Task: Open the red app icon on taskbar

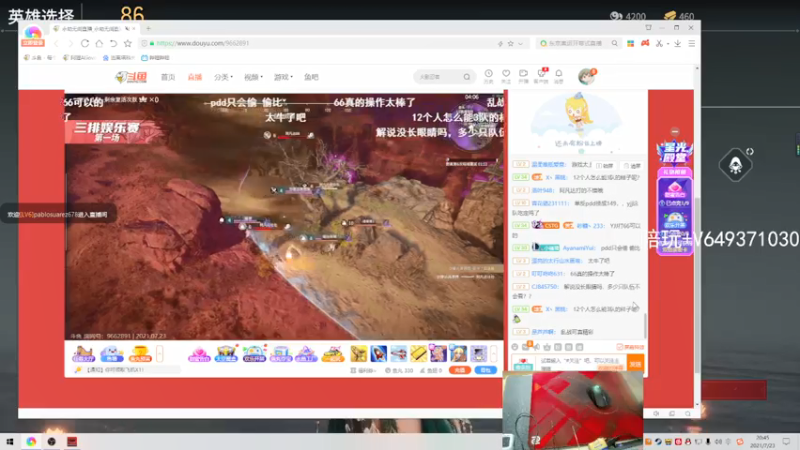Action: (x=72, y=441)
